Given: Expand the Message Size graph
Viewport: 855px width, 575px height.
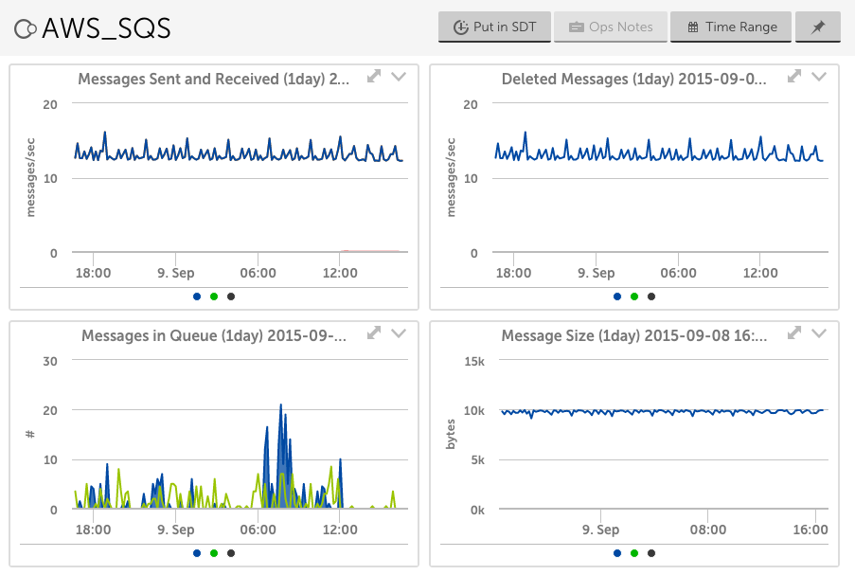Looking at the screenshot, I should (794, 333).
